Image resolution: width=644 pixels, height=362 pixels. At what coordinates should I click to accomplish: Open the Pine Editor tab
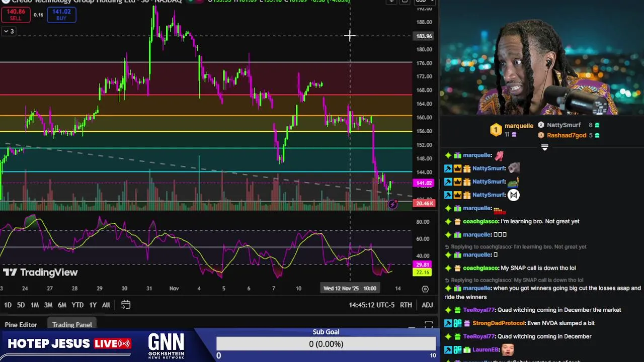pyautogui.click(x=21, y=325)
